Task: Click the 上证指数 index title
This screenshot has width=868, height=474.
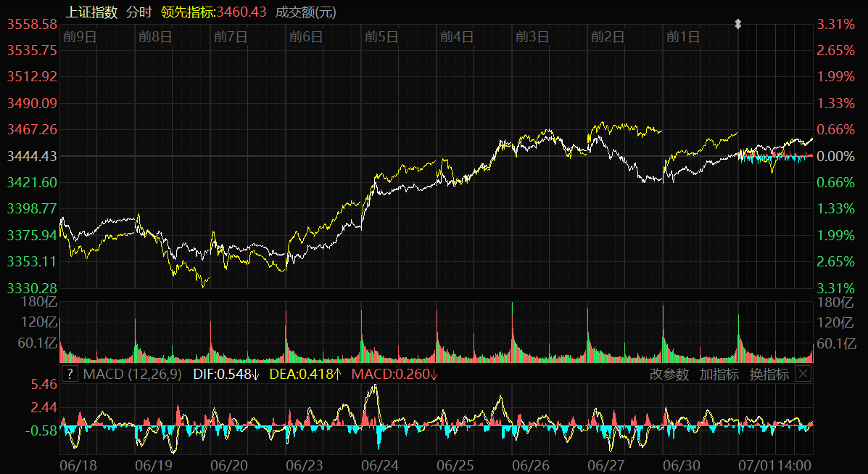Action: tap(91, 12)
